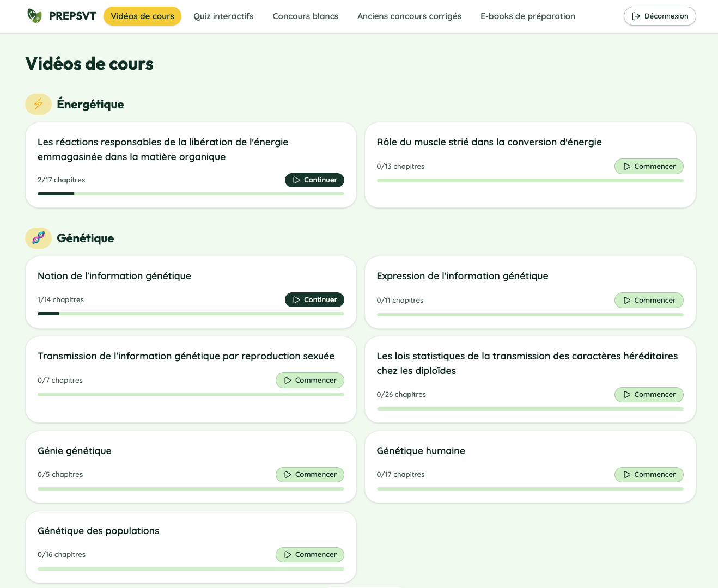The width and height of the screenshot is (718, 588).
Task: Start Rôle du muscle strié course
Action: pos(649,167)
